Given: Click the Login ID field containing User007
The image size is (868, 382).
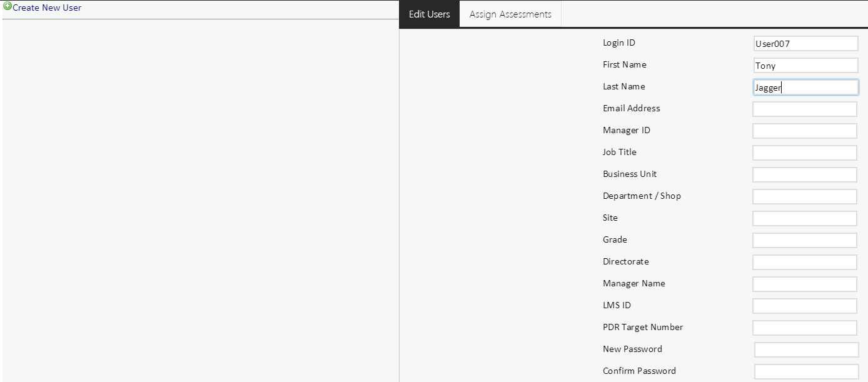Looking at the screenshot, I should point(805,44).
